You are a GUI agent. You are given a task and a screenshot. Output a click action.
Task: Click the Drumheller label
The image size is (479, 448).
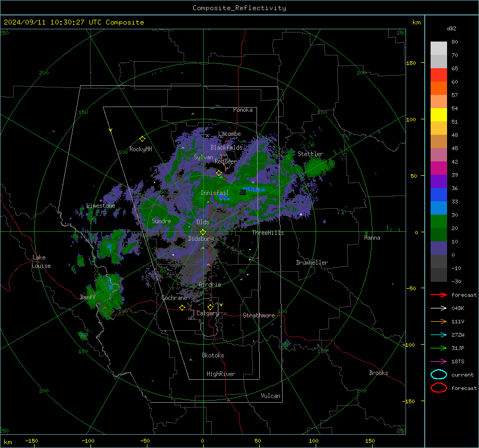pyautogui.click(x=312, y=263)
